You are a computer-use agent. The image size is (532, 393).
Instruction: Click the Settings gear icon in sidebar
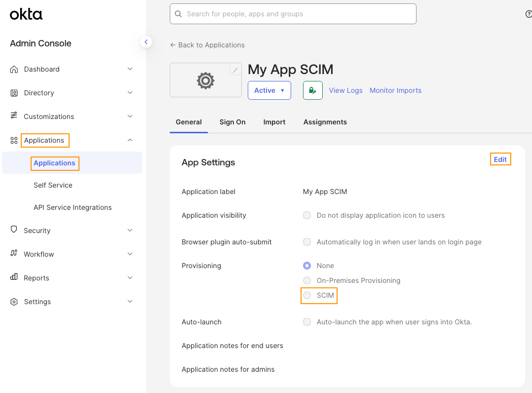pyautogui.click(x=14, y=302)
